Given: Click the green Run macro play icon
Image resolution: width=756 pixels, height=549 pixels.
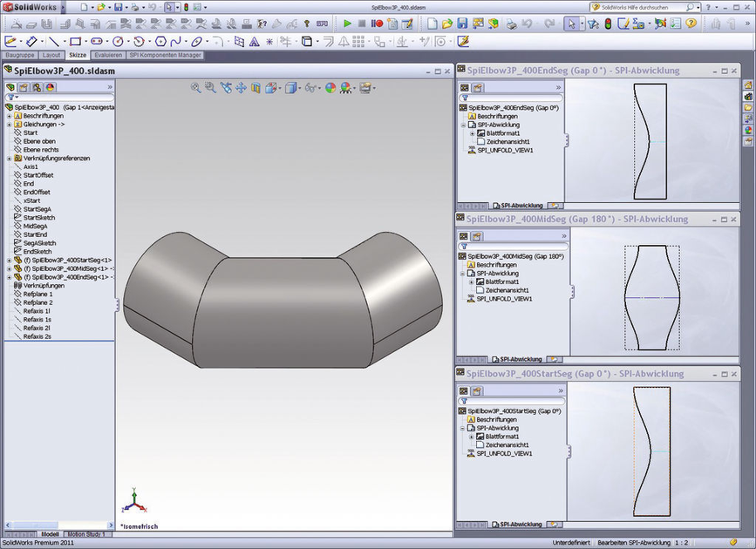Looking at the screenshot, I should pos(347,24).
